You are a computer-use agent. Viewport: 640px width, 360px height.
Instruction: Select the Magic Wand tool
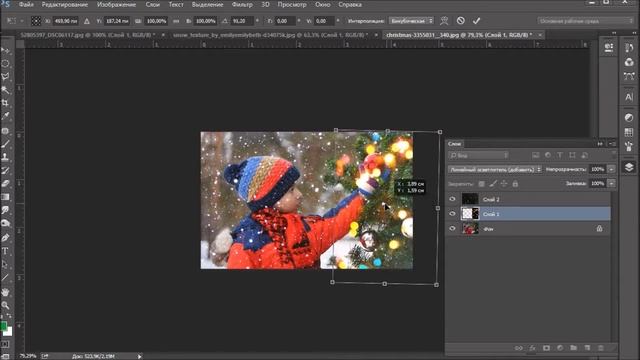(x=5, y=90)
